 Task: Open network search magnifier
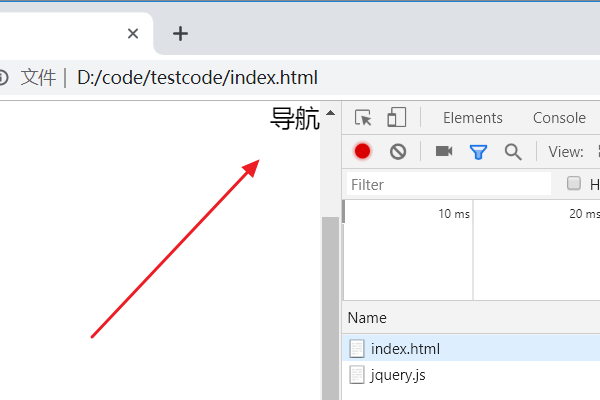(513, 152)
